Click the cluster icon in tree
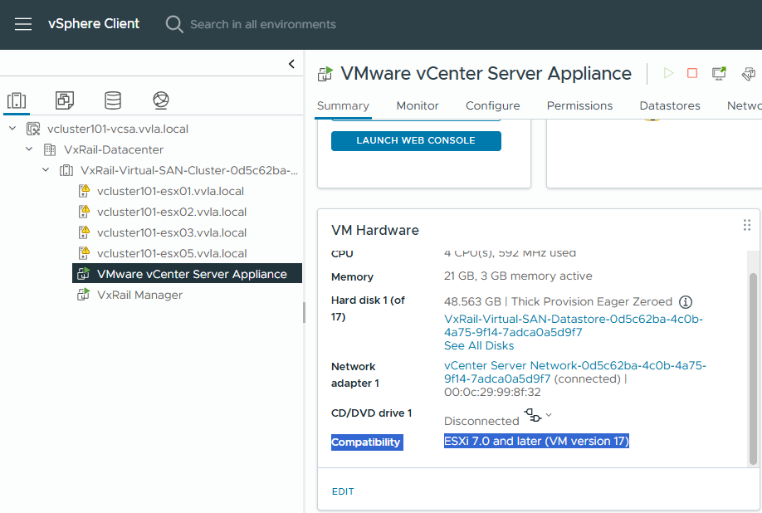Screen dimensions: 762x513 click(x=66, y=171)
